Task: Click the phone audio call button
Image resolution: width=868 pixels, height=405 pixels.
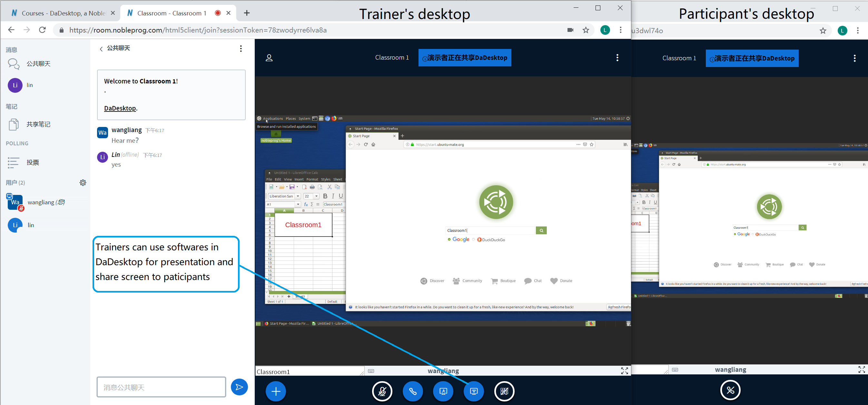Action: tap(413, 391)
